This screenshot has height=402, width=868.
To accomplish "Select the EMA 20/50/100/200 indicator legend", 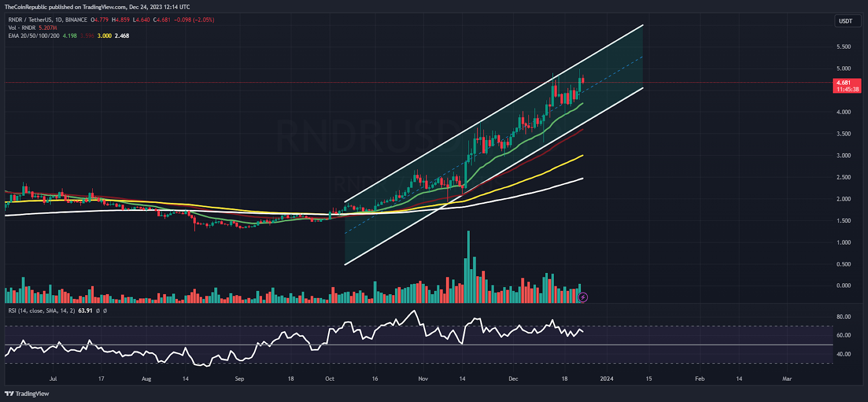I will coord(34,36).
